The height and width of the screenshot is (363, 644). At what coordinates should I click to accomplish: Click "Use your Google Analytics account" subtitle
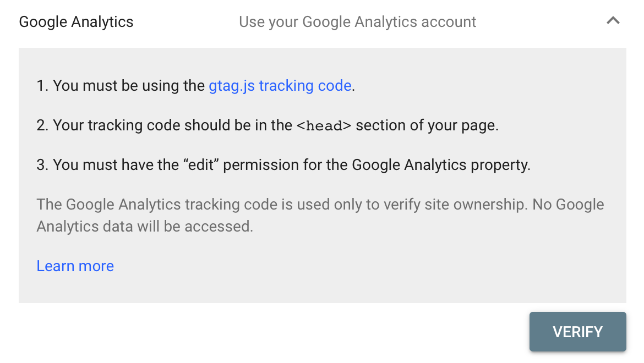pyautogui.click(x=357, y=22)
